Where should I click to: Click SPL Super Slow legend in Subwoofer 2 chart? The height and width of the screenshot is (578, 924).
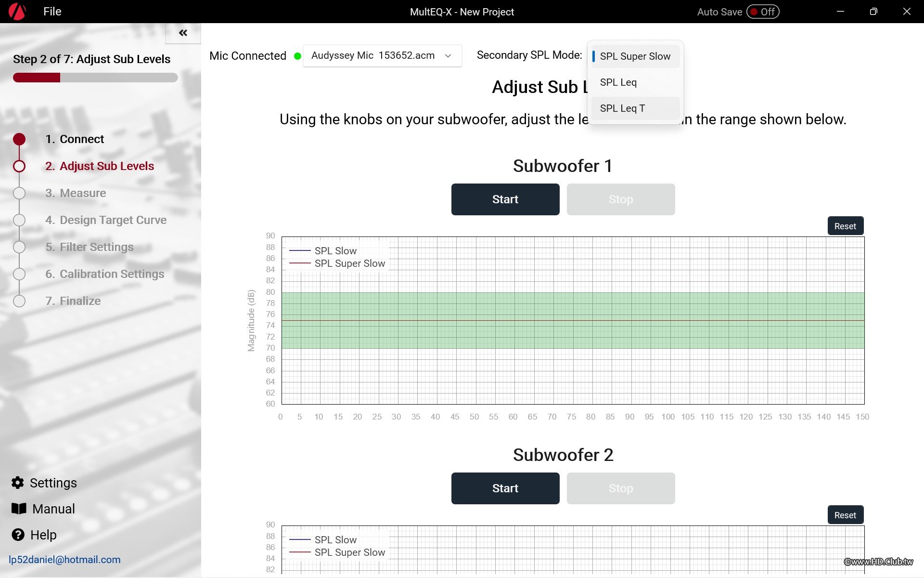[337, 552]
